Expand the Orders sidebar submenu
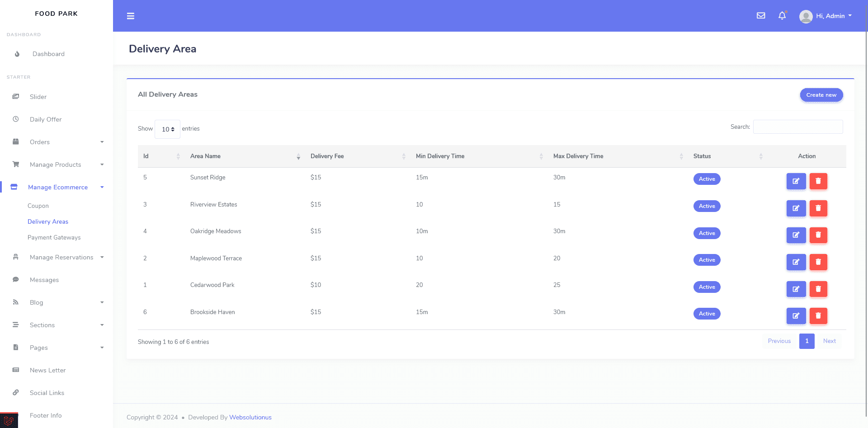The width and height of the screenshot is (868, 428). [x=102, y=142]
